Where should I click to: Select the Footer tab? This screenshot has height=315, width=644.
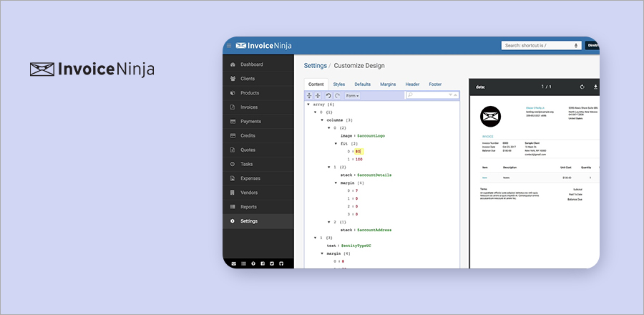(435, 84)
